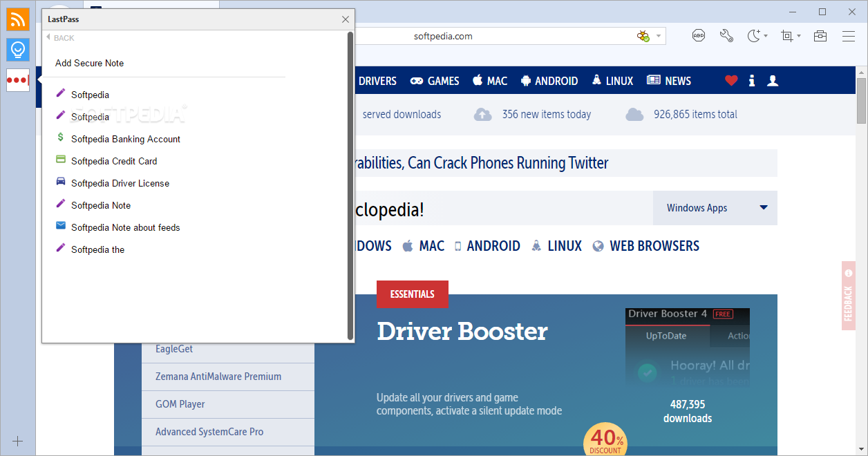Click the info 'i' icon on Softpedia
The image size is (868, 456).
coord(752,81)
